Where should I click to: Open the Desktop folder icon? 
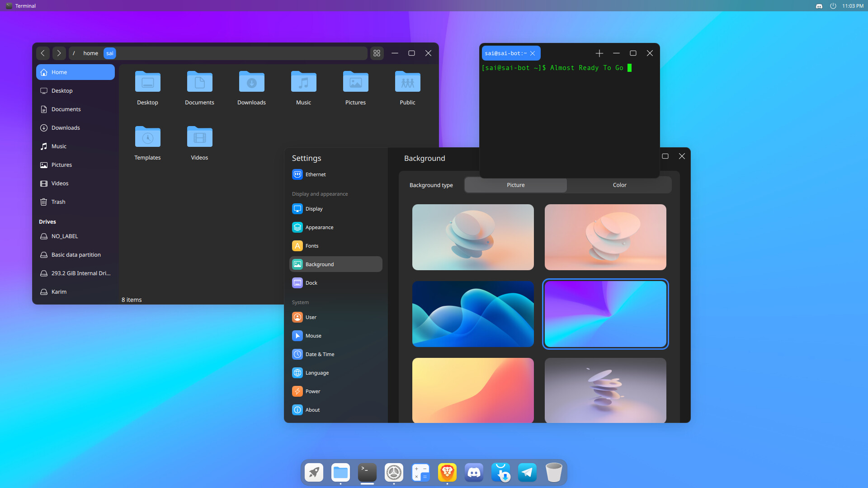(147, 82)
